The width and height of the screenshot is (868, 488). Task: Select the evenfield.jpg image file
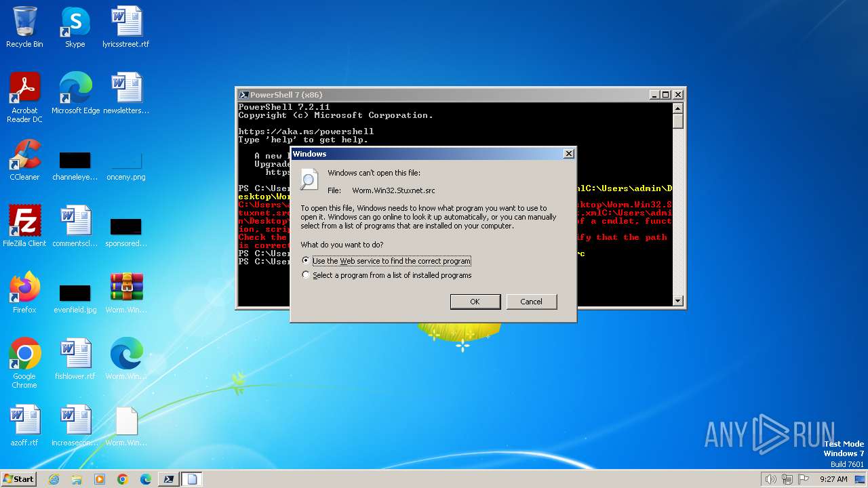coord(75,298)
